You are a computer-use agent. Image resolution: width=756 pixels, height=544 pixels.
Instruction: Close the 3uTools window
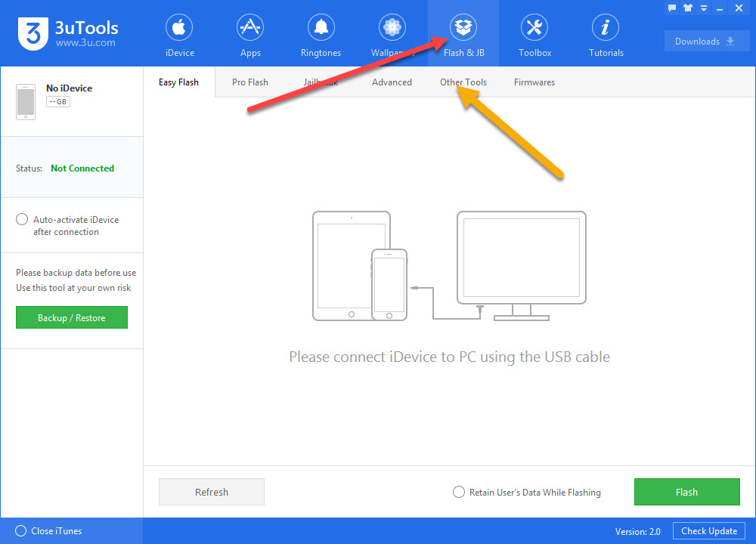[x=739, y=8]
